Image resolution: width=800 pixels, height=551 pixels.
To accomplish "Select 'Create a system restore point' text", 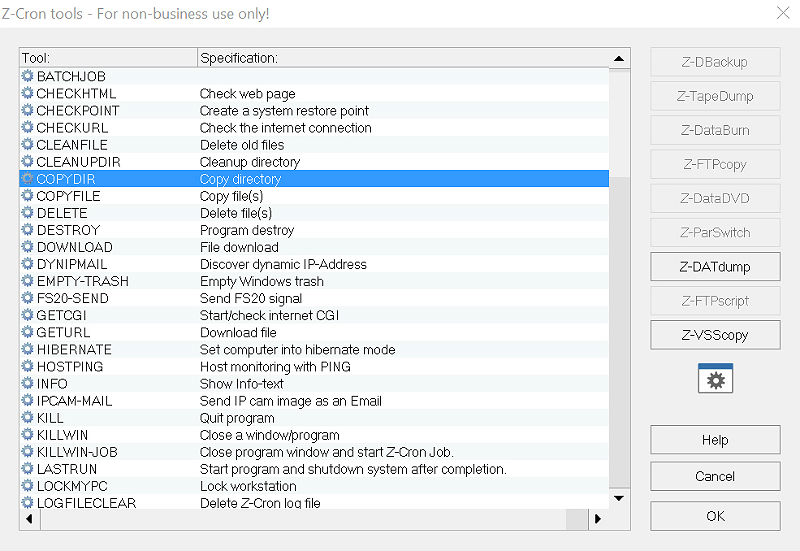I will [x=284, y=111].
